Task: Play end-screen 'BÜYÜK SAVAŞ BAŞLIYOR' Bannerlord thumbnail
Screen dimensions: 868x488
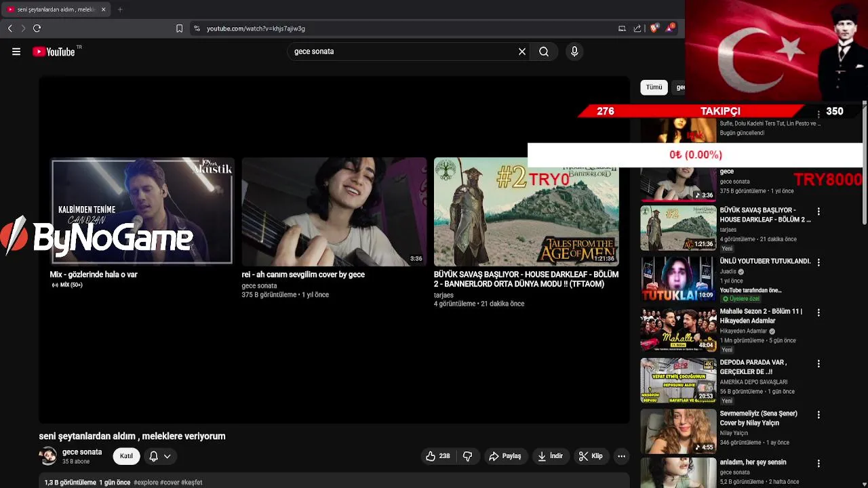Action: (526, 211)
